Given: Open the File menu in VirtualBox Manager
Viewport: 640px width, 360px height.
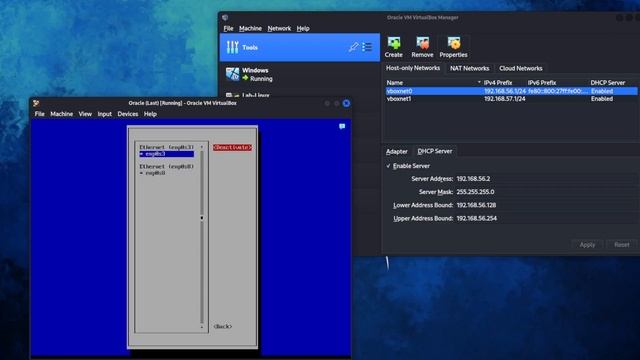Looking at the screenshot, I should 228,29.
